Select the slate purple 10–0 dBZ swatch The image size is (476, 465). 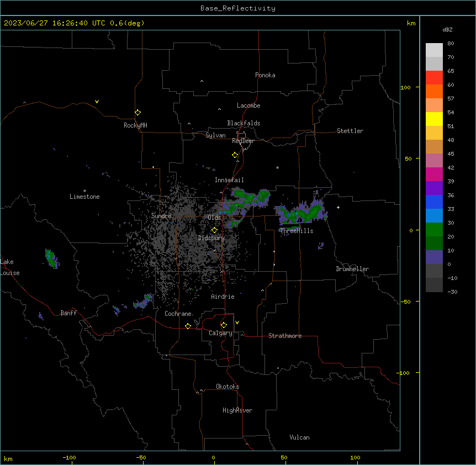point(434,257)
